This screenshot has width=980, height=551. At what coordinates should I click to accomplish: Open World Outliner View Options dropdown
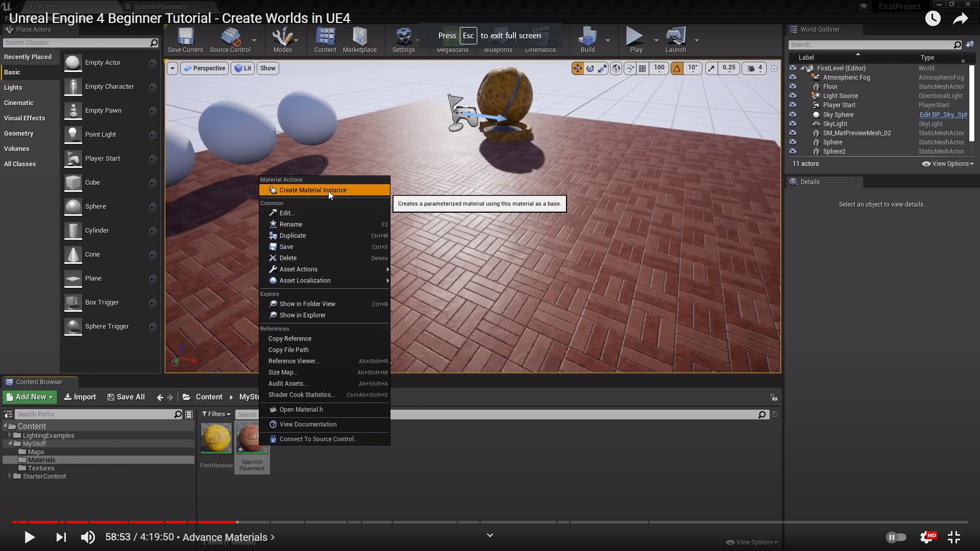[948, 164]
